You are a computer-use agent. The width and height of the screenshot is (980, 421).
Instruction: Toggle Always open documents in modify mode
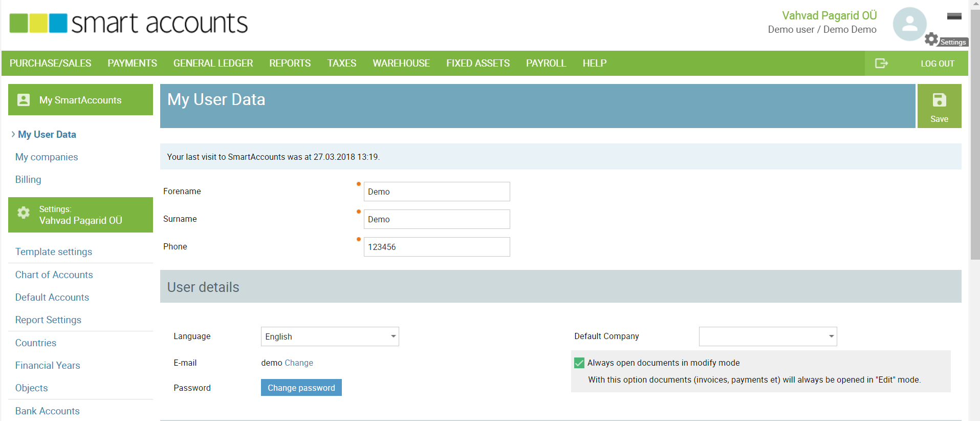[579, 363]
